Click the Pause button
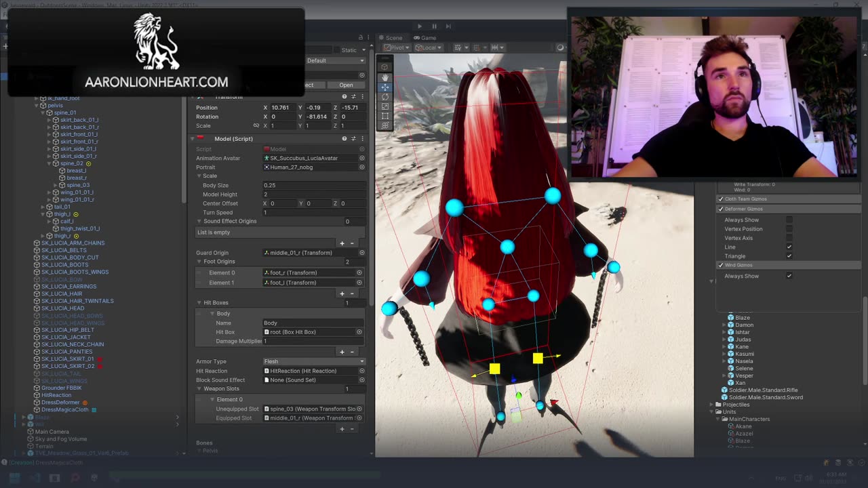 (x=434, y=26)
